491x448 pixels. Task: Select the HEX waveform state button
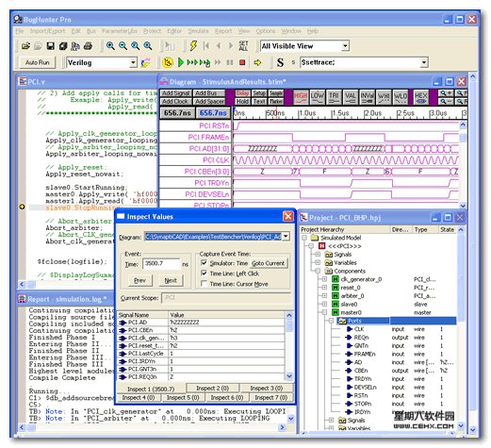click(x=420, y=97)
